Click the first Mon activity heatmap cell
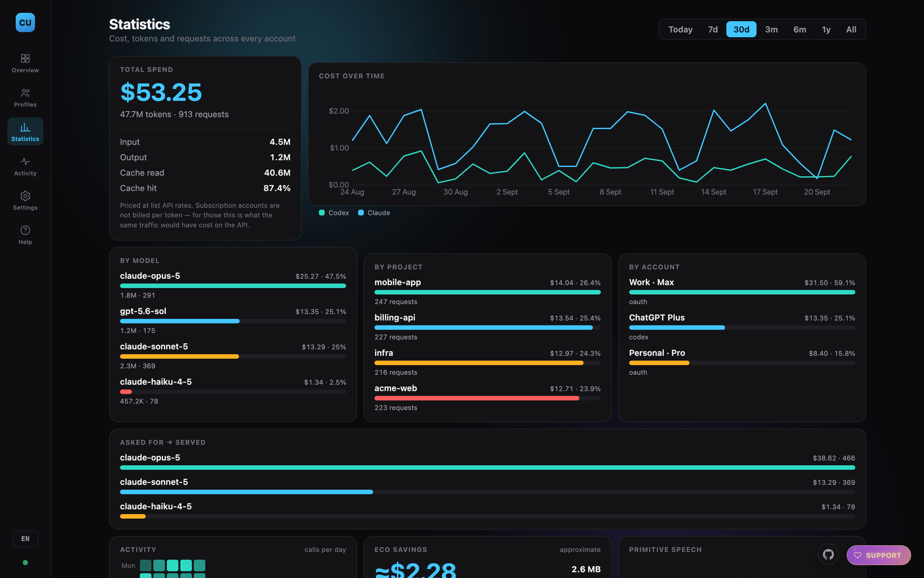 [x=145, y=565]
